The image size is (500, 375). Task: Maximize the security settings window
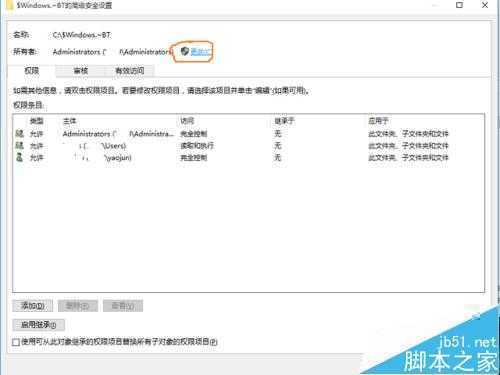tap(459, 5)
